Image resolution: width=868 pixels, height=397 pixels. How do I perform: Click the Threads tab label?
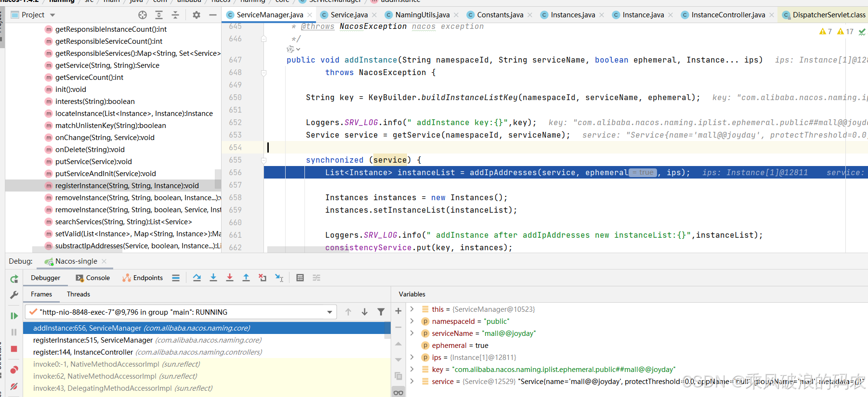[x=79, y=294]
